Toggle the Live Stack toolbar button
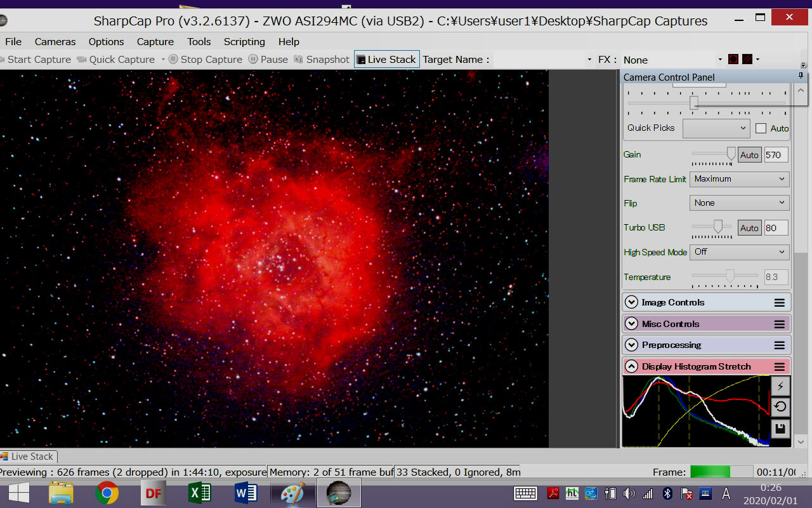Image resolution: width=812 pixels, height=508 pixels. (386, 59)
